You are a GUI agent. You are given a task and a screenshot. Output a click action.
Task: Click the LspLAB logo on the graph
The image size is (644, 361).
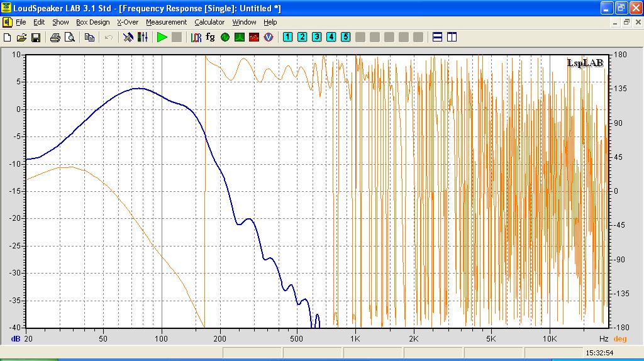coord(585,62)
